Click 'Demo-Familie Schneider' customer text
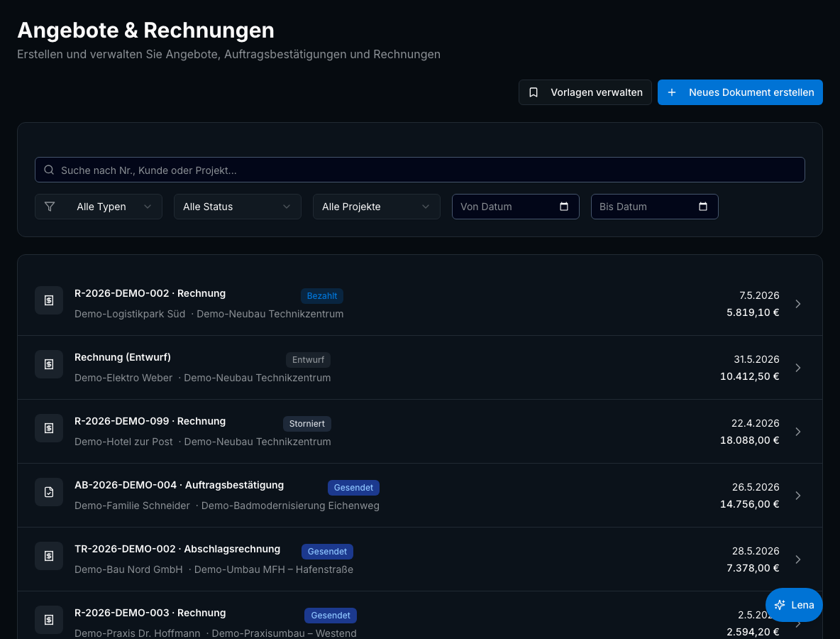This screenshot has height=639, width=840. click(x=133, y=506)
